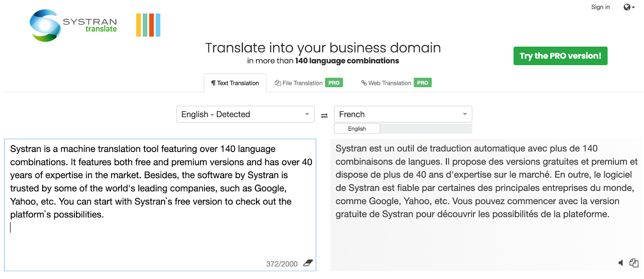The height and width of the screenshot is (279, 644).
Task: Click the file icon in File Translation tab
Action: point(278,83)
